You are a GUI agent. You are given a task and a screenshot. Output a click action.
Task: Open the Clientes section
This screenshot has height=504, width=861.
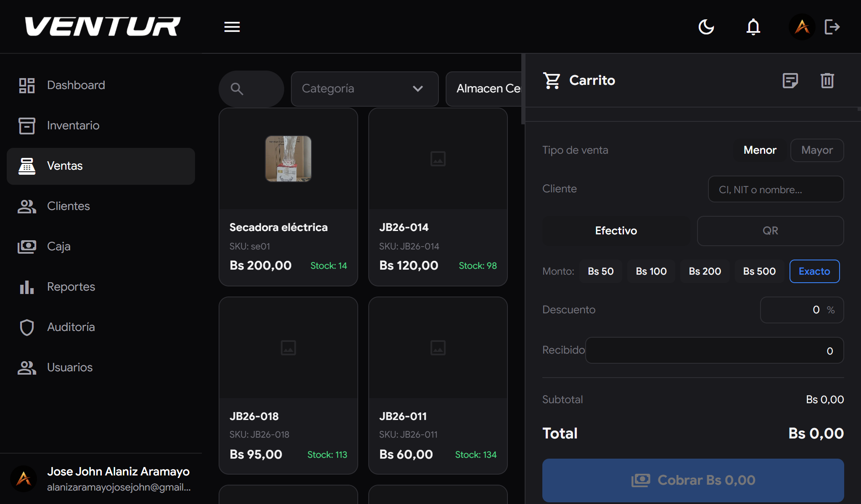pyautogui.click(x=68, y=206)
